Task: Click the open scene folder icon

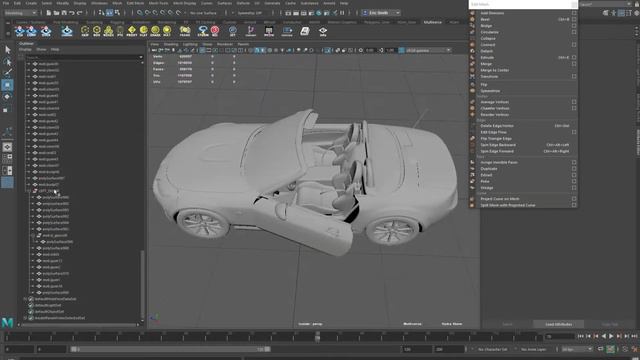Action: click(x=56, y=13)
